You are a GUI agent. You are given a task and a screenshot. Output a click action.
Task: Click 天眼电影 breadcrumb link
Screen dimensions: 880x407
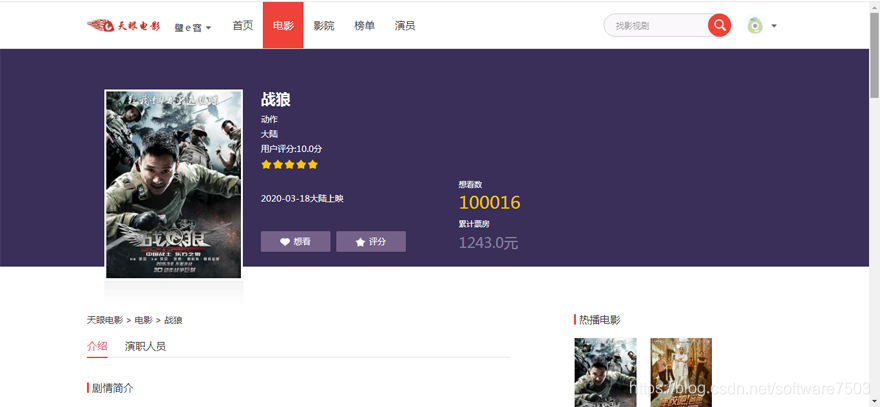click(105, 320)
